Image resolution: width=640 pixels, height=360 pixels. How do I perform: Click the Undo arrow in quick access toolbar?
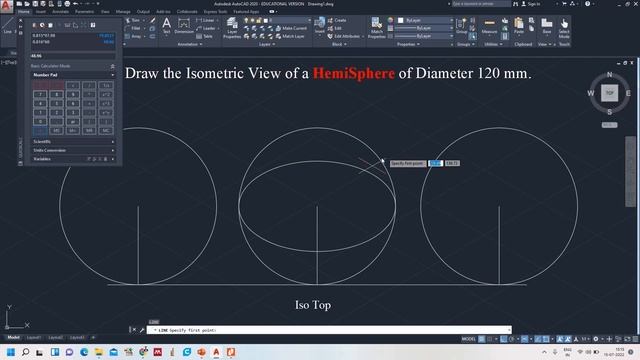click(76, 4)
